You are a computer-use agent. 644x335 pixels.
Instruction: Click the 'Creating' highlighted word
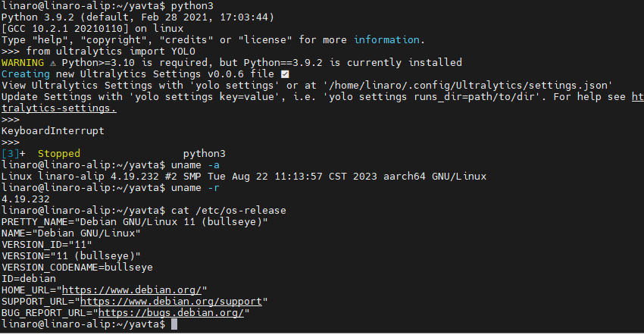[26, 74]
